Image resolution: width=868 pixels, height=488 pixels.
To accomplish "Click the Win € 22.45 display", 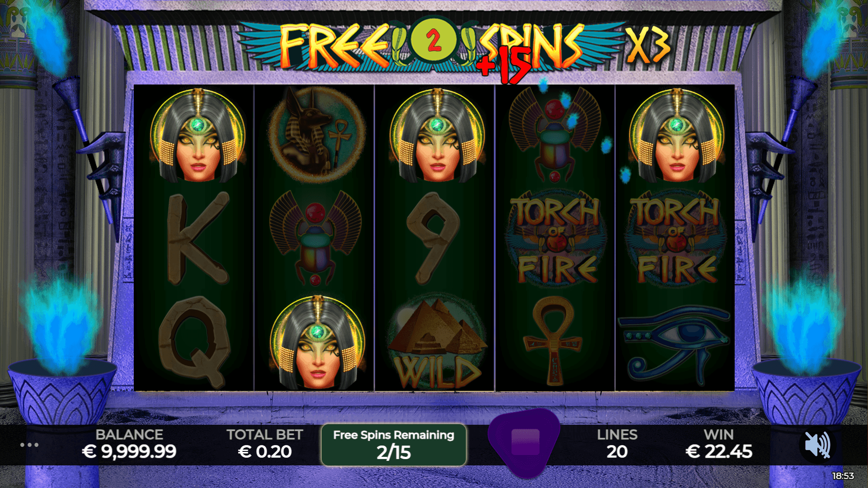I will coord(718,444).
